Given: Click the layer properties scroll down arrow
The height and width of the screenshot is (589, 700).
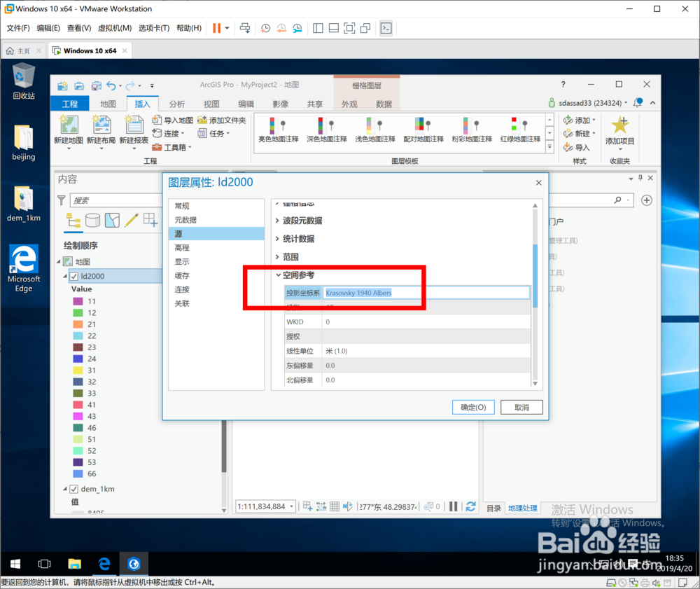Looking at the screenshot, I should click(535, 384).
